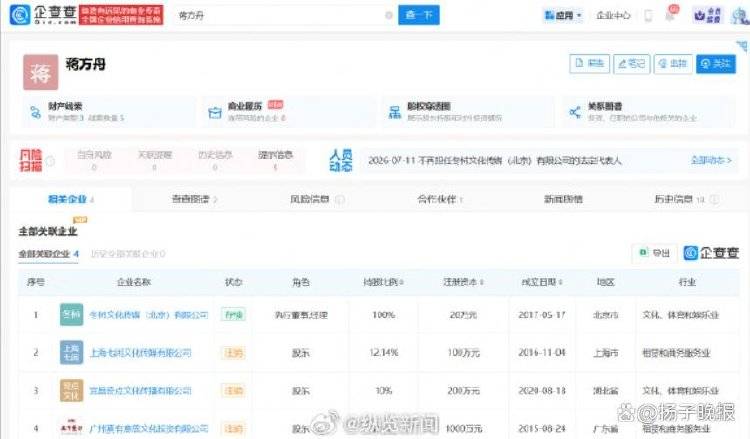Open the notification bell with red badge
The width and height of the screenshot is (750, 439).
tap(671, 14)
